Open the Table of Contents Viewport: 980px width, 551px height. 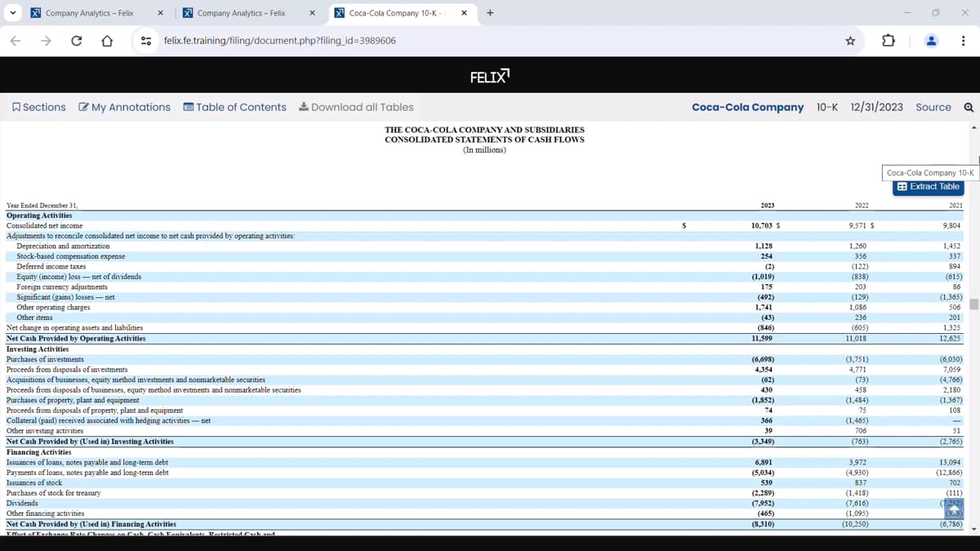pos(235,107)
